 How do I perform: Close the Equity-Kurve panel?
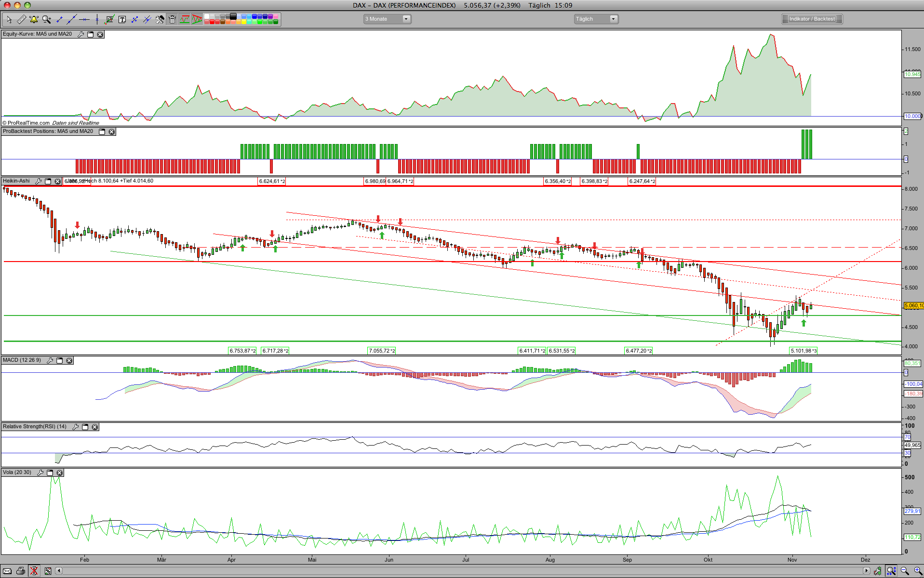pos(100,34)
